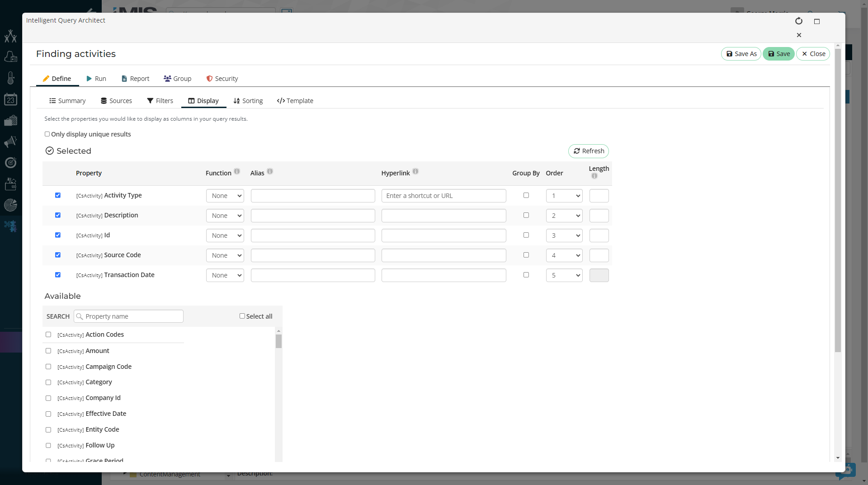Click the Function column info icon

coord(237,172)
